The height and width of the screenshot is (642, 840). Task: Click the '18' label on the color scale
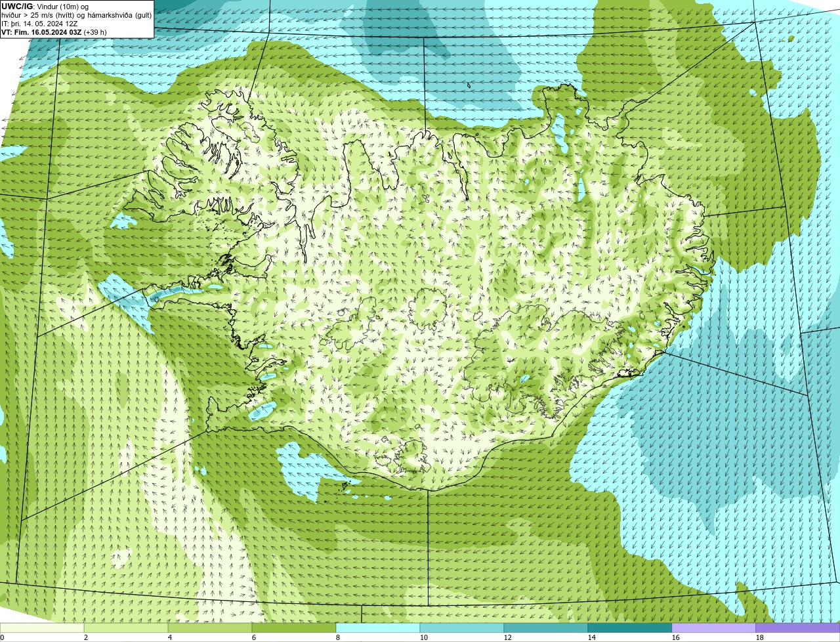click(x=759, y=637)
